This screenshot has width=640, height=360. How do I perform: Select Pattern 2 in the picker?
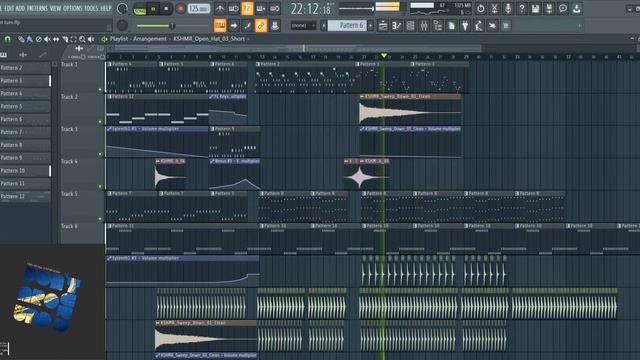pyautogui.click(x=25, y=68)
